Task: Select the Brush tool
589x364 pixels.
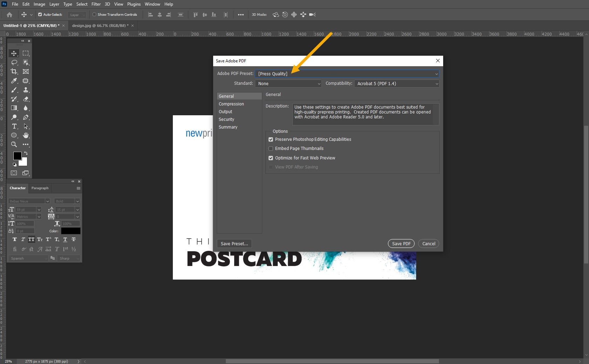Action: coord(14,90)
